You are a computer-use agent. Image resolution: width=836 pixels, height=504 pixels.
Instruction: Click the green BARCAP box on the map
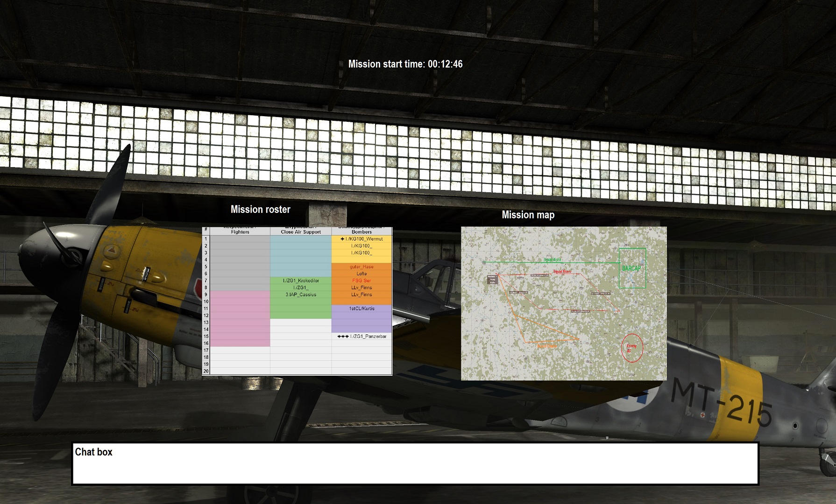click(x=632, y=268)
